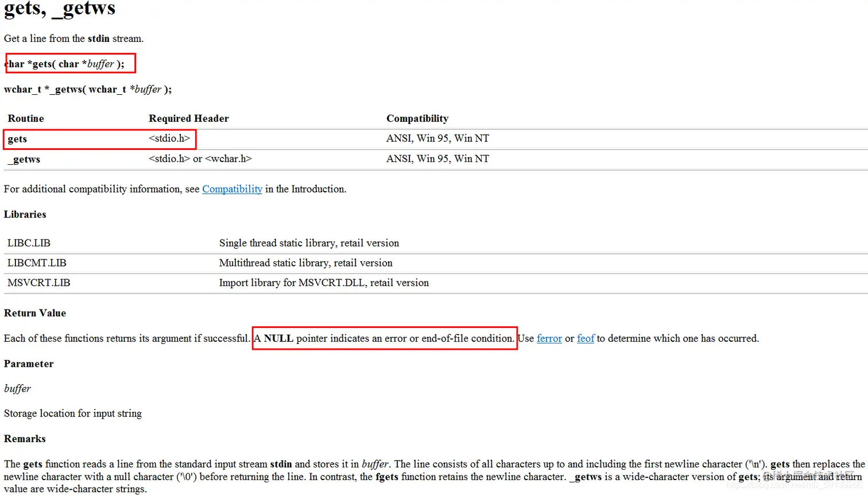Click the 'char *gets( char *buffer );' prototype

[x=64, y=64]
